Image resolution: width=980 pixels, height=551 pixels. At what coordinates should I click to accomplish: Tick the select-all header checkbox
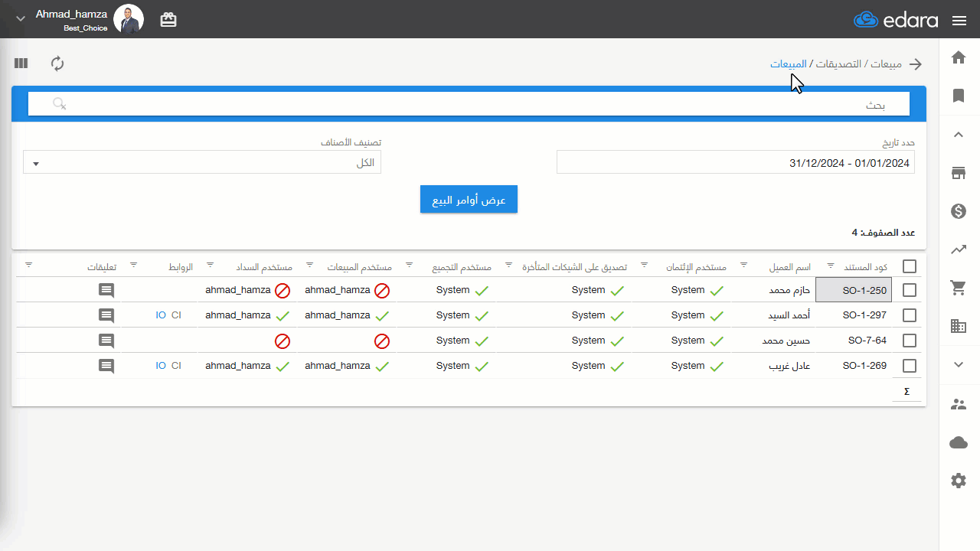point(910,266)
